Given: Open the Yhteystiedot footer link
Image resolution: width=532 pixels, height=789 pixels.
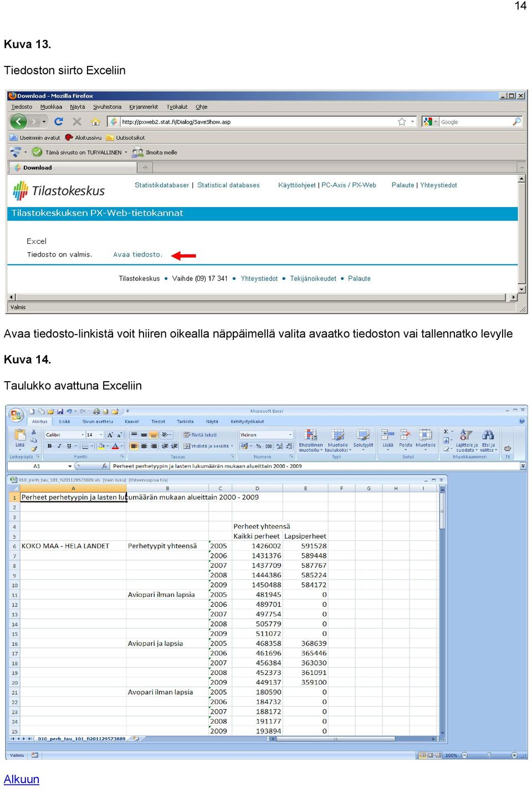Looking at the screenshot, I should (x=259, y=279).
